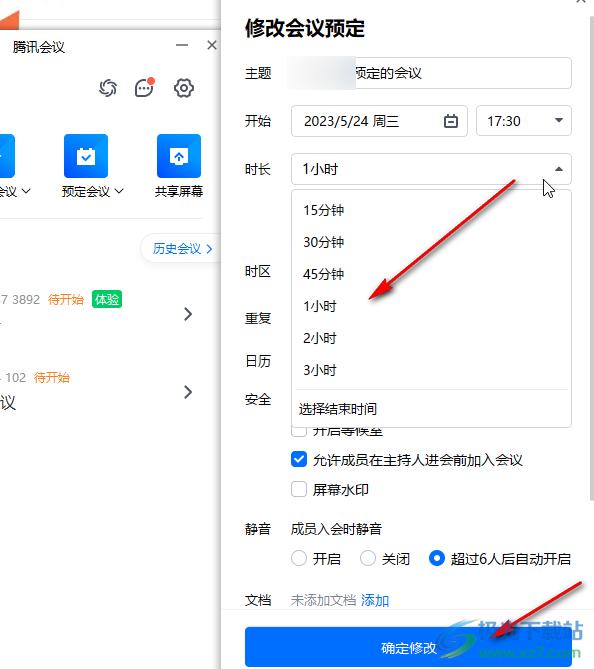The image size is (594, 669).
Task: Click the 预定会议 calendar icon
Action: click(x=86, y=156)
